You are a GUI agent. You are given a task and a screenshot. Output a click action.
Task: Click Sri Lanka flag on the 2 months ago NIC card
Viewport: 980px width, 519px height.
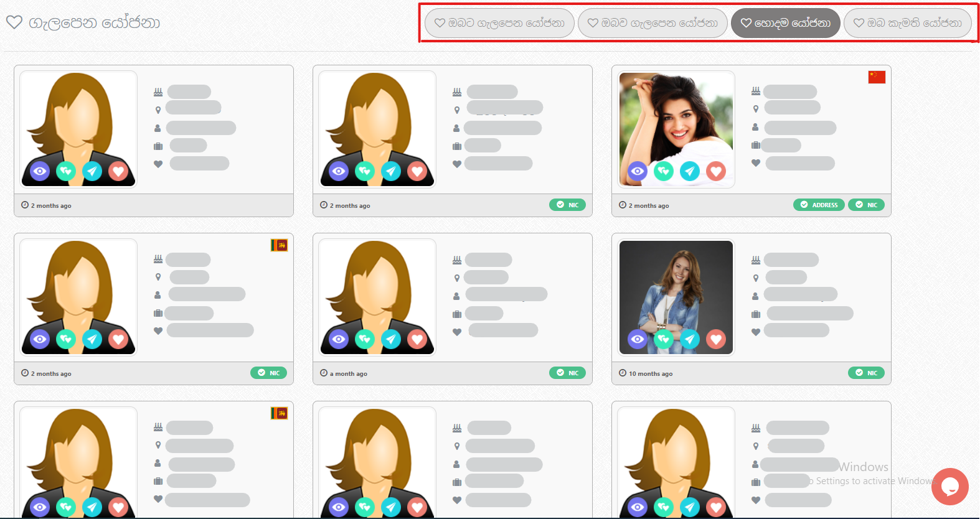click(x=279, y=245)
